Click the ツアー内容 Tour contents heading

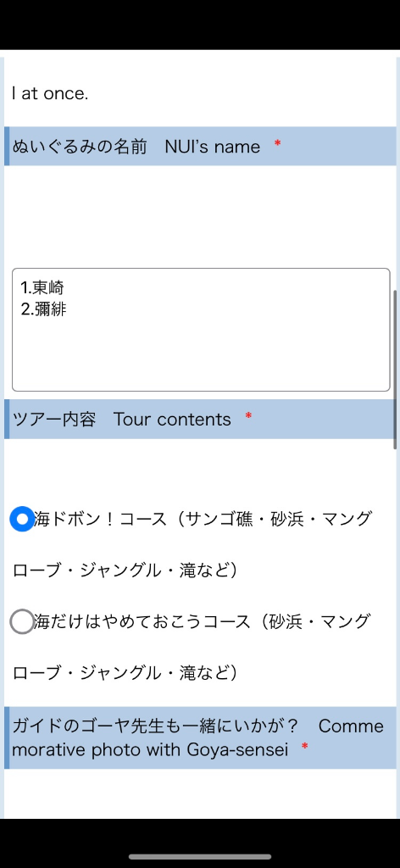point(201,419)
